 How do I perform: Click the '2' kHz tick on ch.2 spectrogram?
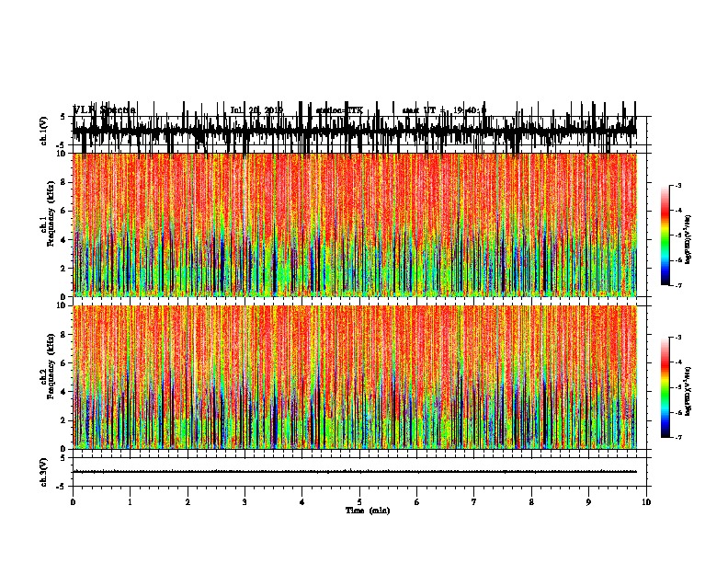63,420
